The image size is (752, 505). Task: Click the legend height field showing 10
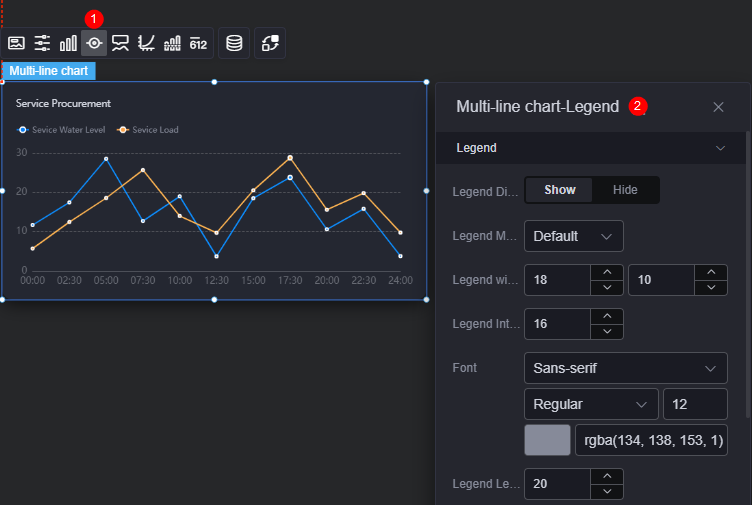[661, 280]
